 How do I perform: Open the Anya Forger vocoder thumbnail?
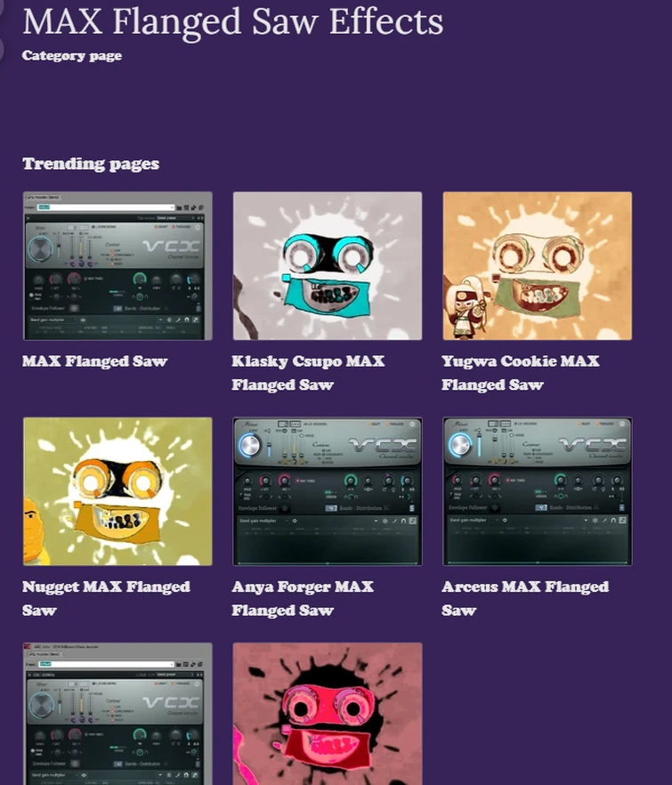(328, 491)
